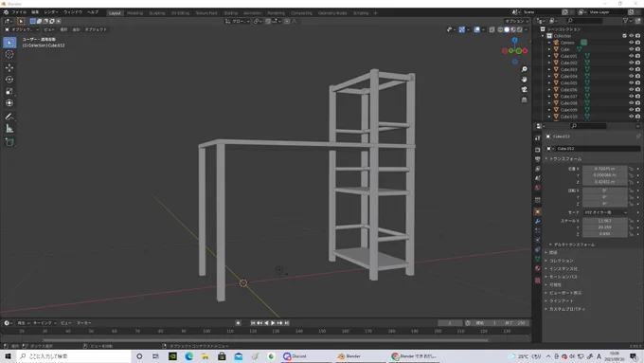The image size is (644, 363).
Task: Select the Annotate pencil tool
Action: [9, 117]
